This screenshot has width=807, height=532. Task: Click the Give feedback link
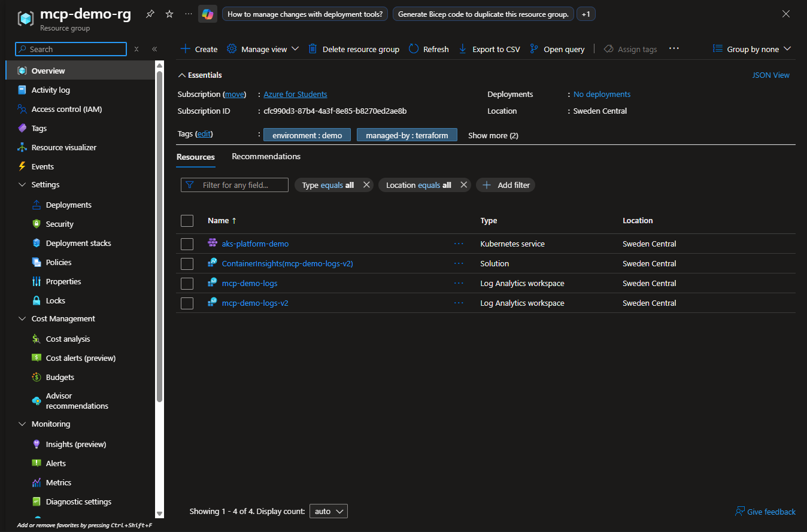[x=766, y=512]
